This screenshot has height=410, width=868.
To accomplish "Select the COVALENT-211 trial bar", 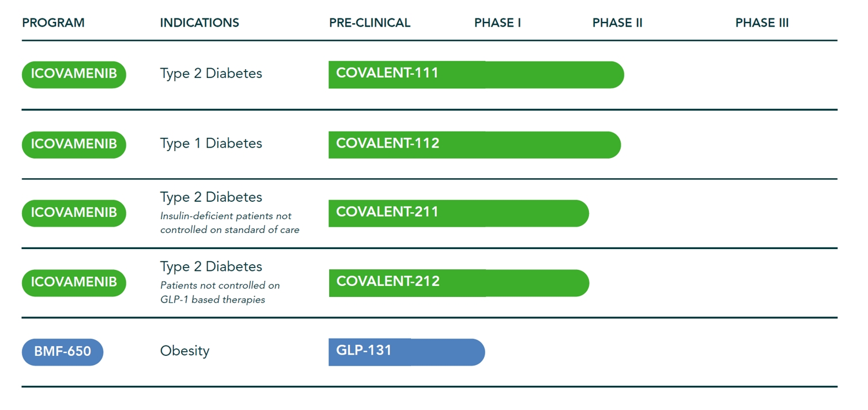I will [458, 213].
